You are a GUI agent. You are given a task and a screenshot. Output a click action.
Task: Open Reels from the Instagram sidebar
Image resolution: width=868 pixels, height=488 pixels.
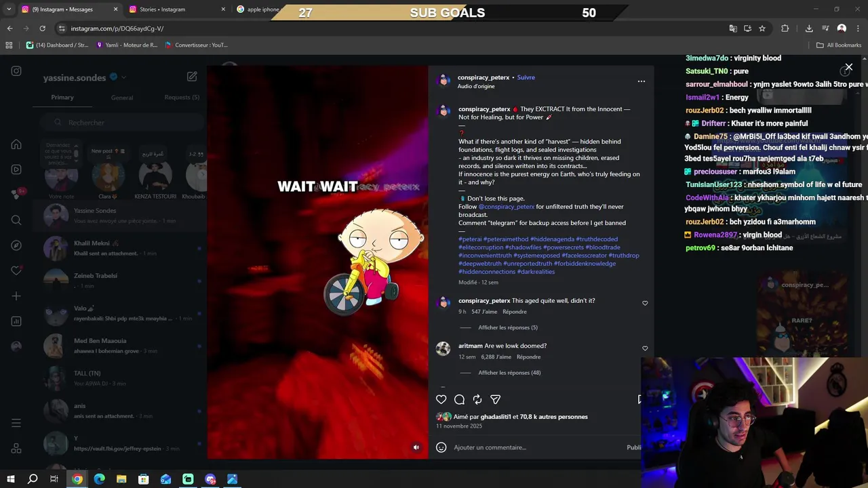click(16, 169)
